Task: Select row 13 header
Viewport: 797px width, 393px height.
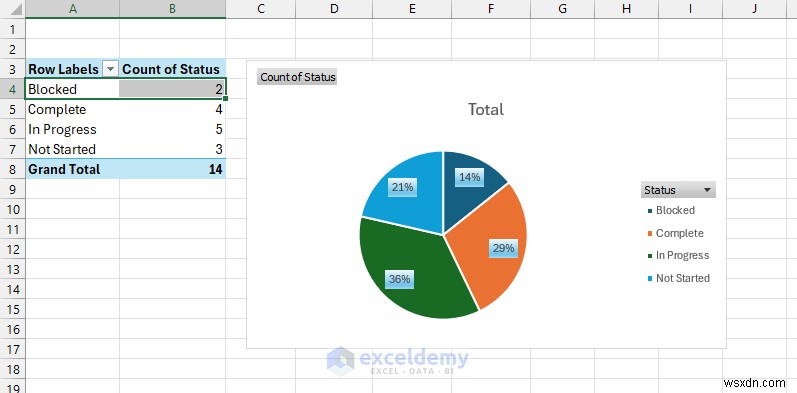Action: click(x=13, y=269)
